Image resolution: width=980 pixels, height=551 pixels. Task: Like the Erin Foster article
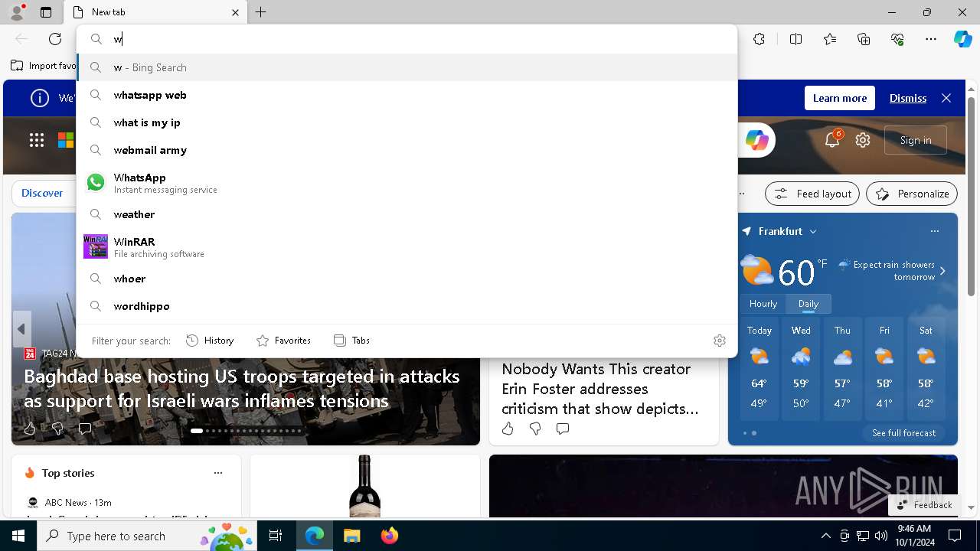[x=508, y=429]
